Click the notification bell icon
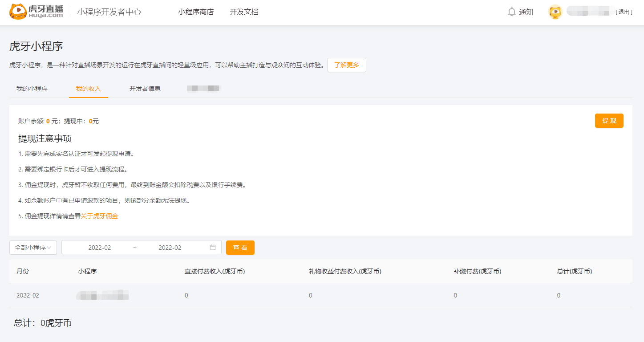 point(512,12)
